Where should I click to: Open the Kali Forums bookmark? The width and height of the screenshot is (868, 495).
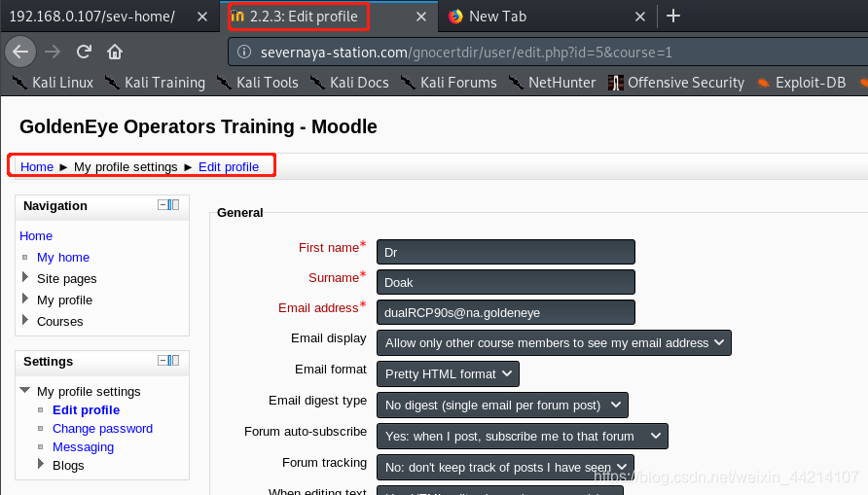449,83
